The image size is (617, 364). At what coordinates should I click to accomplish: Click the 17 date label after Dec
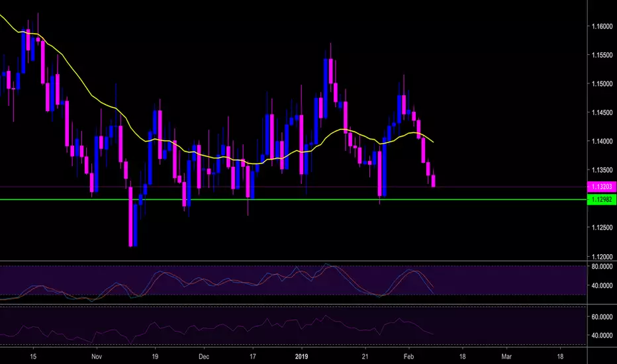pos(253,357)
